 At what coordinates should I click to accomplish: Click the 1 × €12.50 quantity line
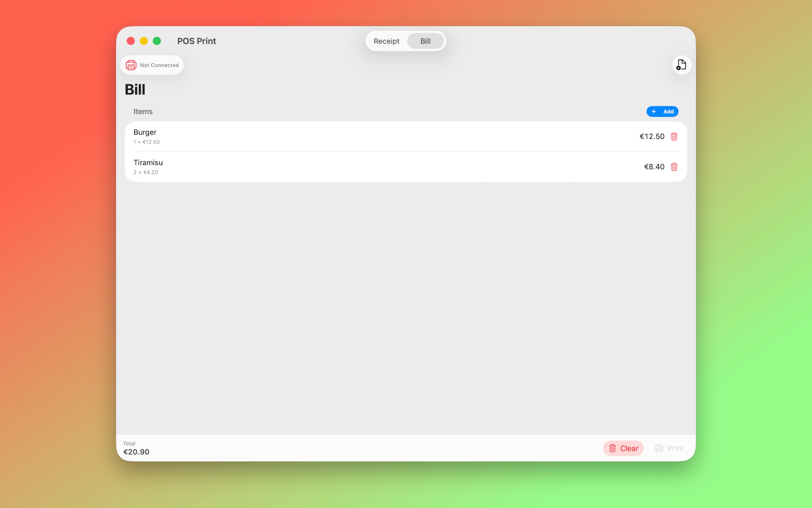click(147, 142)
